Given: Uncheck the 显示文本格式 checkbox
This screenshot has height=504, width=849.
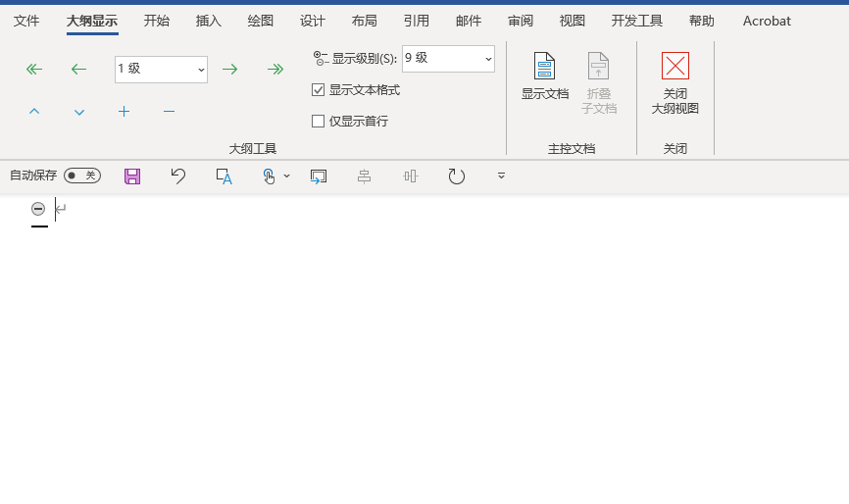Looking at the screenshot, I should (318, 90).
